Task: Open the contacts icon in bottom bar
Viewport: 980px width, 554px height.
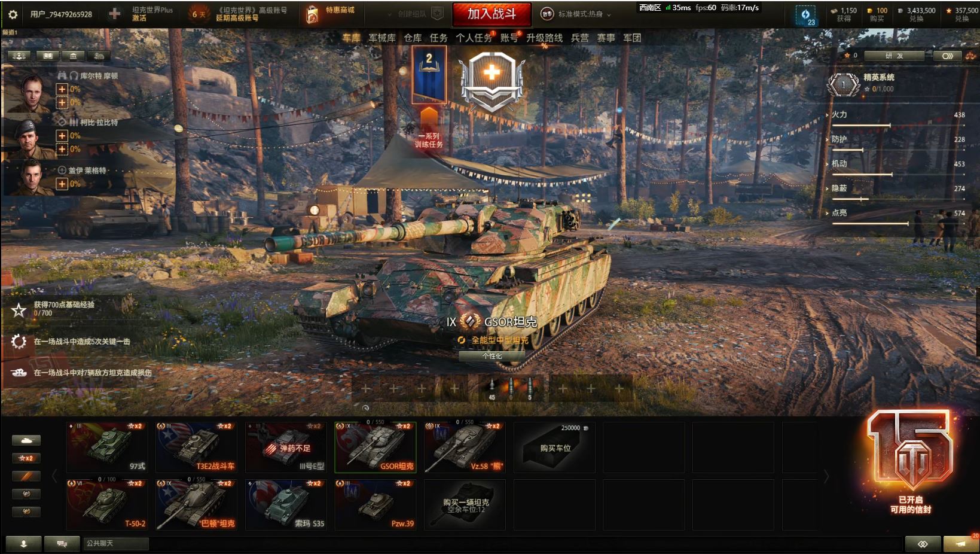Action: [x=24, y=543]
